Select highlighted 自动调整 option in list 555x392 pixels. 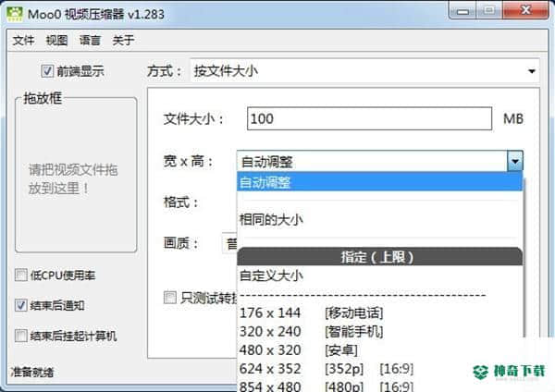pyautogui.click(x=379, y=182)
